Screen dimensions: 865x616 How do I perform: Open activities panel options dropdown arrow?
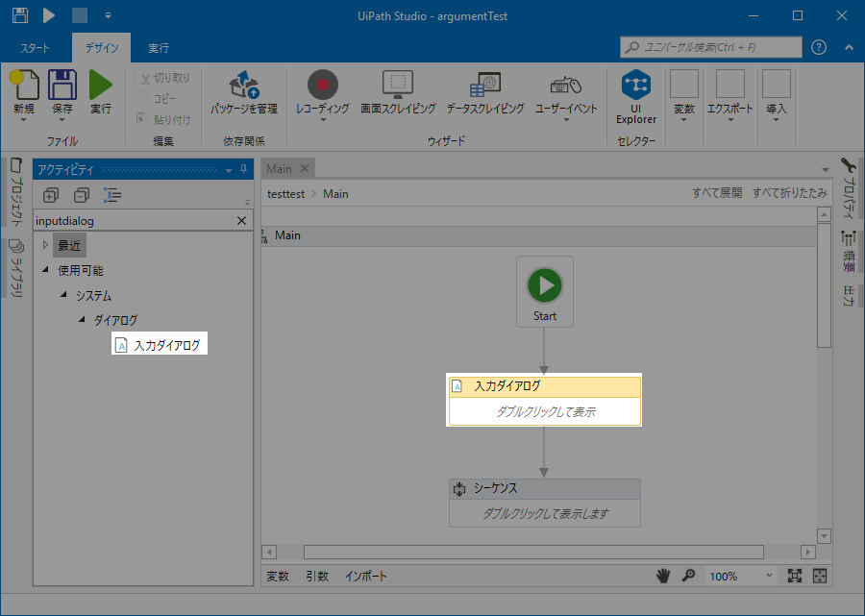point(229,170)
